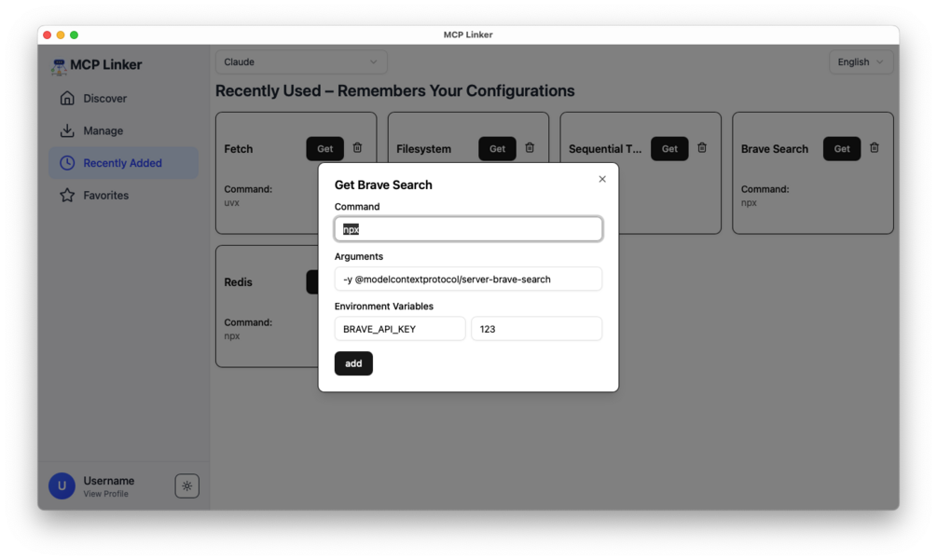Click the BRAVE_API_KEY variable name field
The image size is (937, 560).
click(x=400, y=329)
